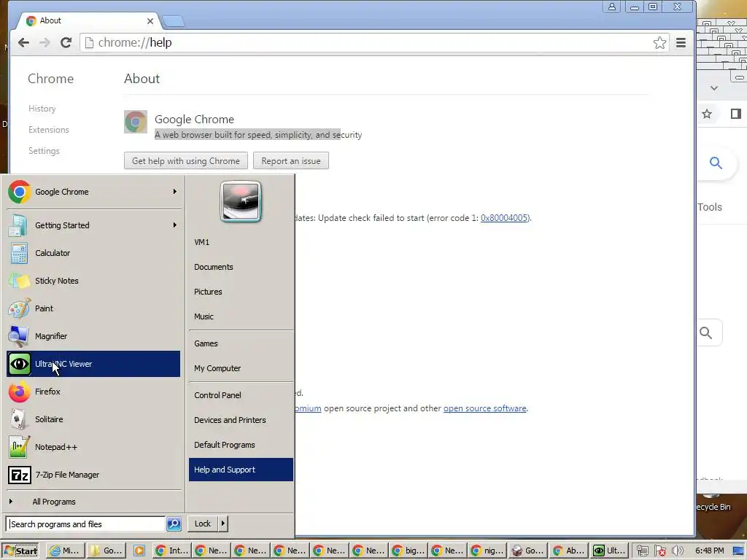This screenshot has width=747, height=560.
Task: Expand the Getting Started submenu arrow
Action: point(175,225)
